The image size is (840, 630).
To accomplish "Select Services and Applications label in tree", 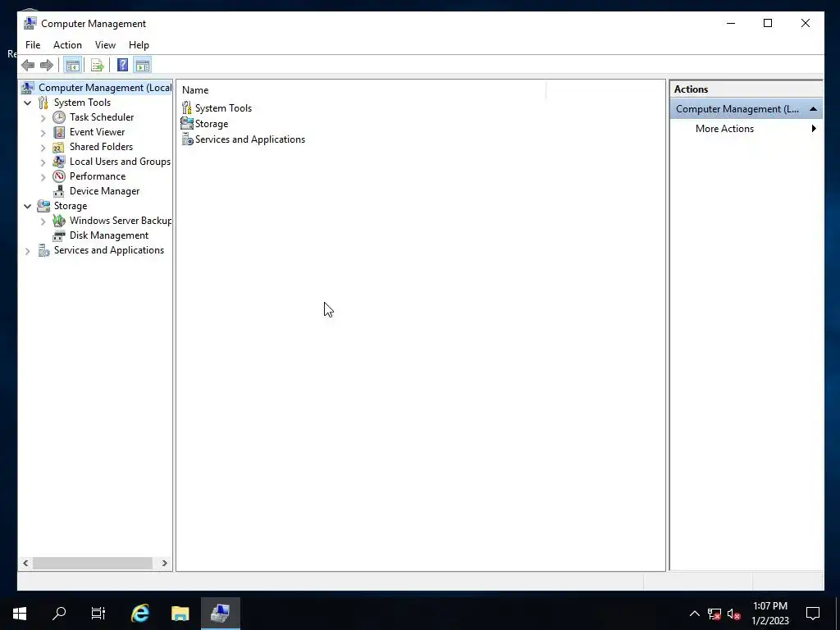I will tap(109, 250).
